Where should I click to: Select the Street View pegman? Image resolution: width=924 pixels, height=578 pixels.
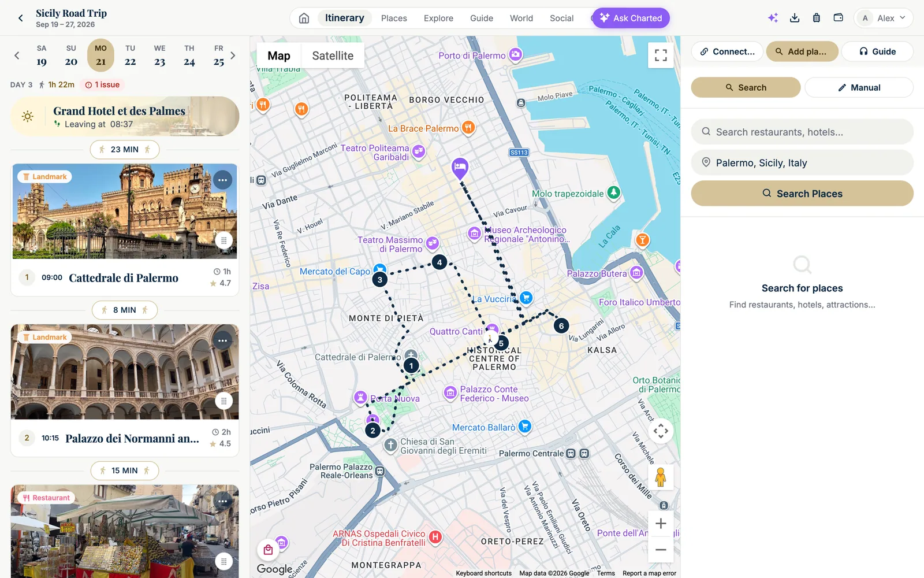(661, 477)
